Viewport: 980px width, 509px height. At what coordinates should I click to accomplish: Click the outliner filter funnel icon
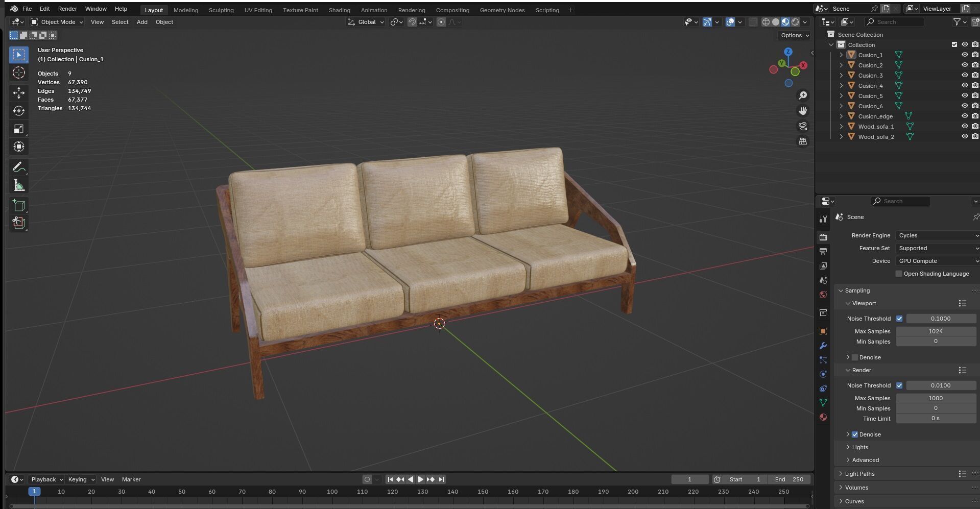click(957, 22)
